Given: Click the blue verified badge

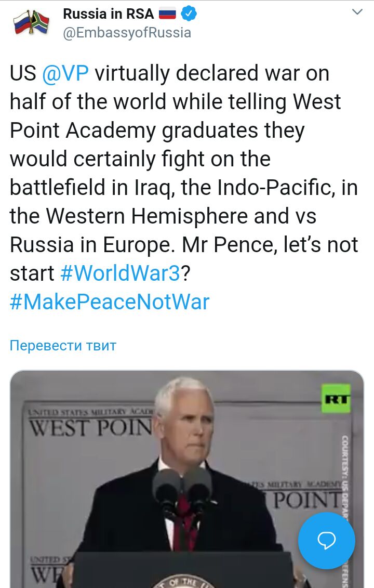Looking at the screenshot, I should 190,14.
